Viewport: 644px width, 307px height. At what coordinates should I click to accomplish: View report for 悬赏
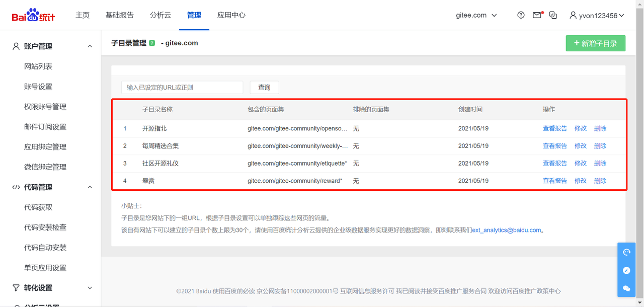(x=555, y=181)
